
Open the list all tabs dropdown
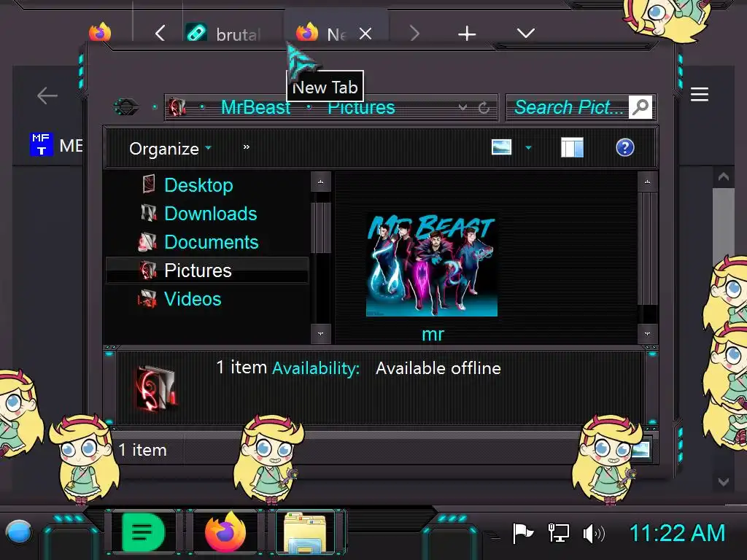[x=525, y=34]
